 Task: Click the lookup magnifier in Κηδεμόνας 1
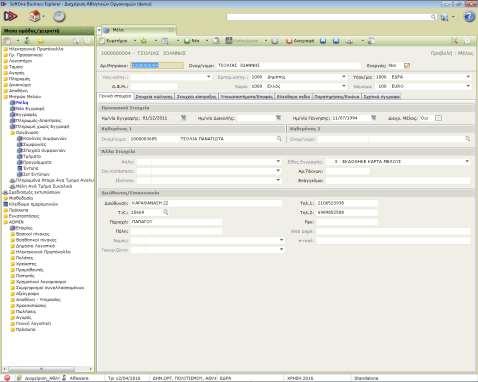(x=279, y=138)
